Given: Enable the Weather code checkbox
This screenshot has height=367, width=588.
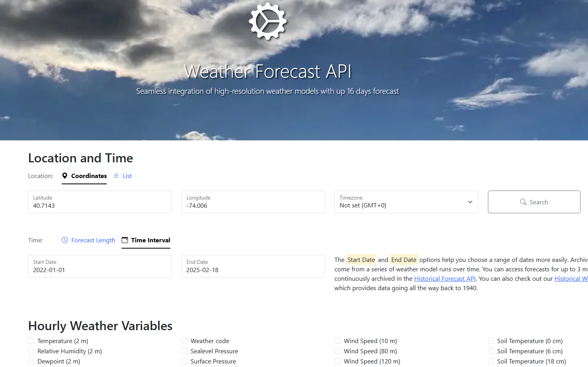Looking at the screenshot, I should coord(184,341).
